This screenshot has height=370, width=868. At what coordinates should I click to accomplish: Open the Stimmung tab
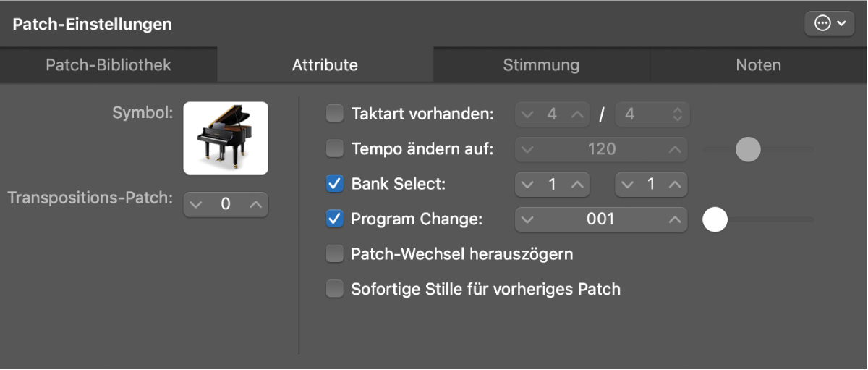click(541, 65)
